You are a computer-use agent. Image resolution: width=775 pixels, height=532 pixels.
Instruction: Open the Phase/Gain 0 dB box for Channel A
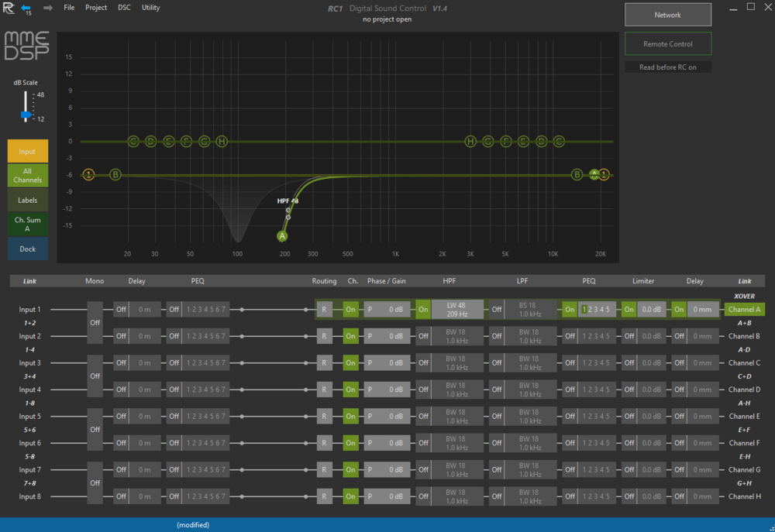387,310
